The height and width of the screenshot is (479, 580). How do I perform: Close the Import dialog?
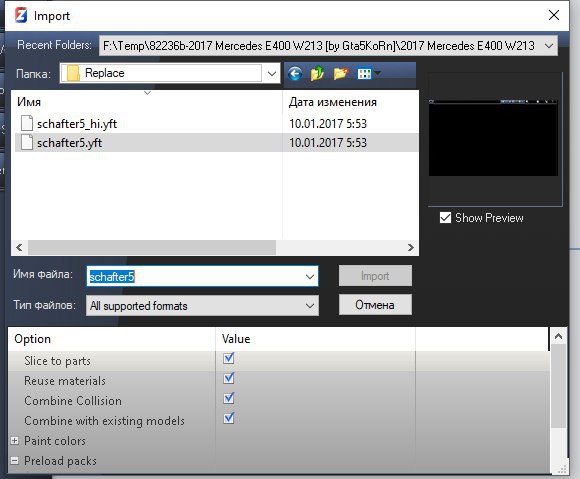coord(554,15)
